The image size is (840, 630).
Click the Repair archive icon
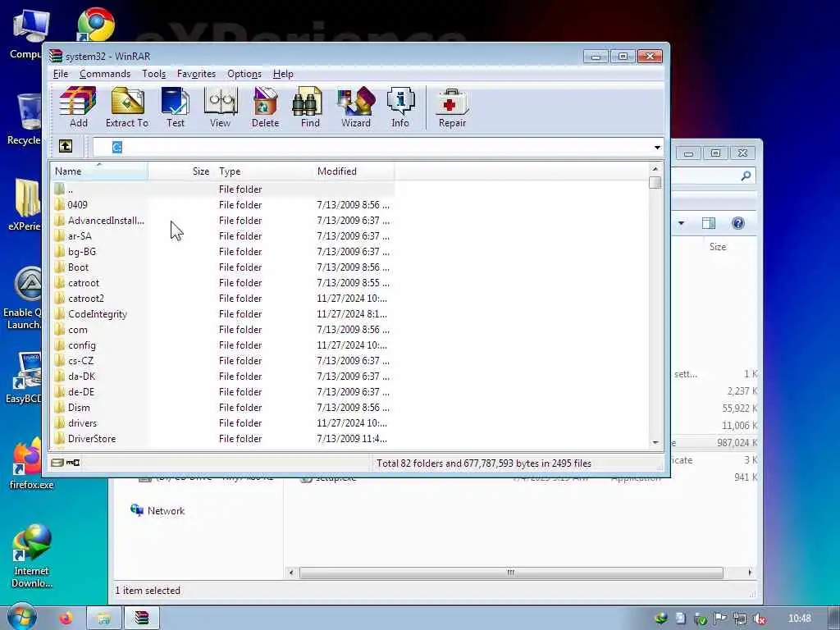452,107
